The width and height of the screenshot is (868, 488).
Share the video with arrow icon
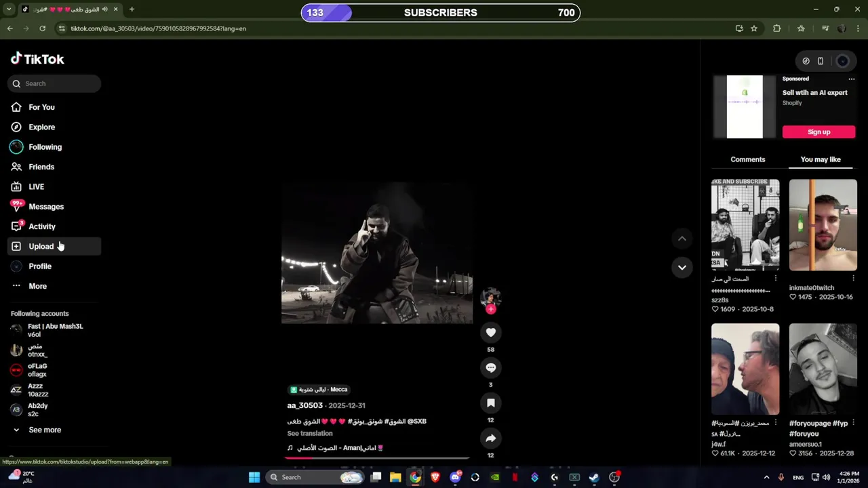tap(491, 438)
